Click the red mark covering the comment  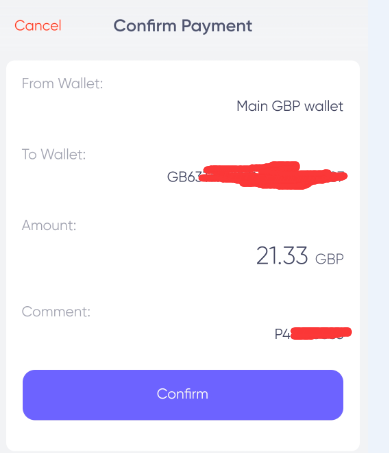pyautogui.click(x=321, y=333)
